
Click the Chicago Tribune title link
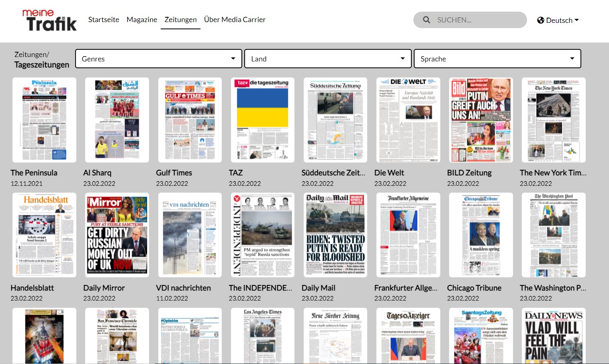coord(474,288)
